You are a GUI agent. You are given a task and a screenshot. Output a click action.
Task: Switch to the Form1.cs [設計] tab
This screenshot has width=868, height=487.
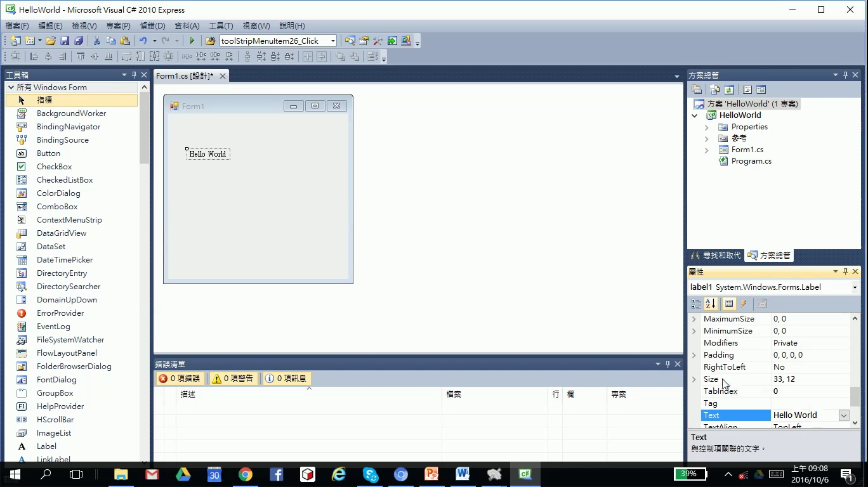185,76
